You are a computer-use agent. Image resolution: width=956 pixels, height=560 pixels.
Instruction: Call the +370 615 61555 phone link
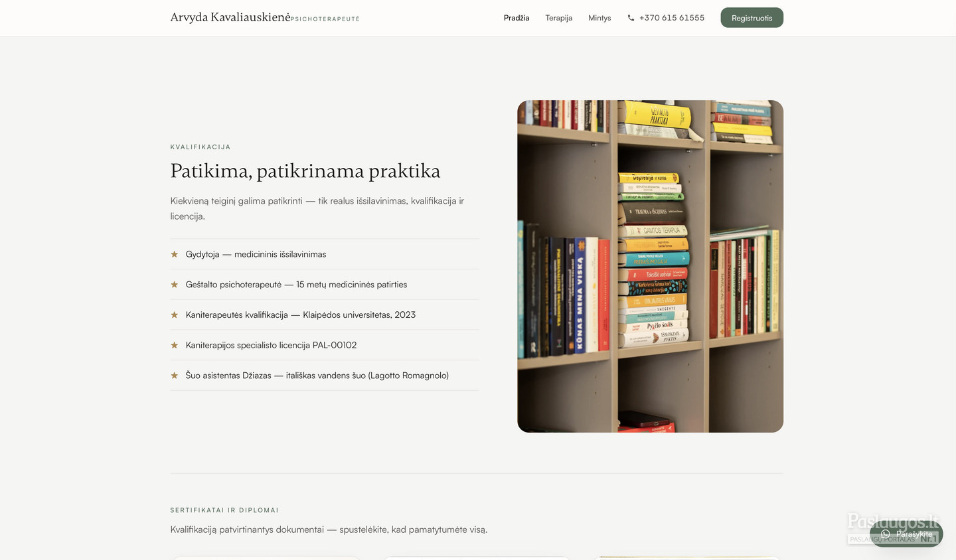[x=666, y=18]
